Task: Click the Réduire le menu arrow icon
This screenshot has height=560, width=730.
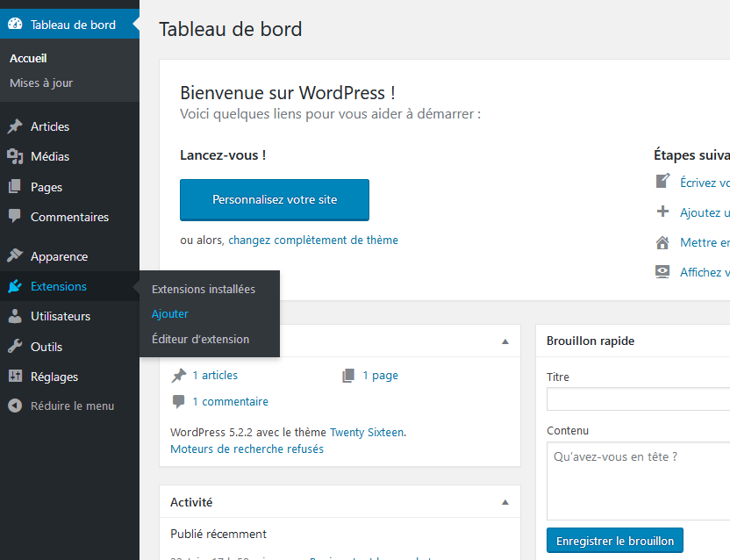Action: (x=15, y=406)
